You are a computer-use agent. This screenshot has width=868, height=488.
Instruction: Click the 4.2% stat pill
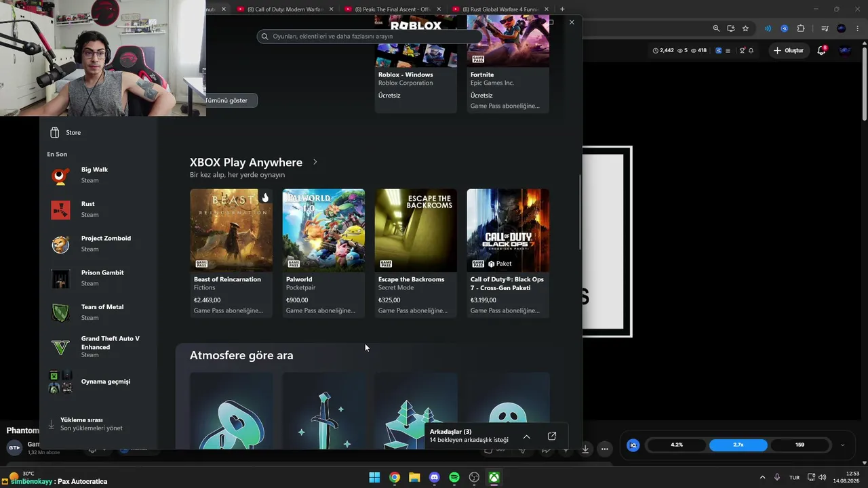tap(677, 445)
